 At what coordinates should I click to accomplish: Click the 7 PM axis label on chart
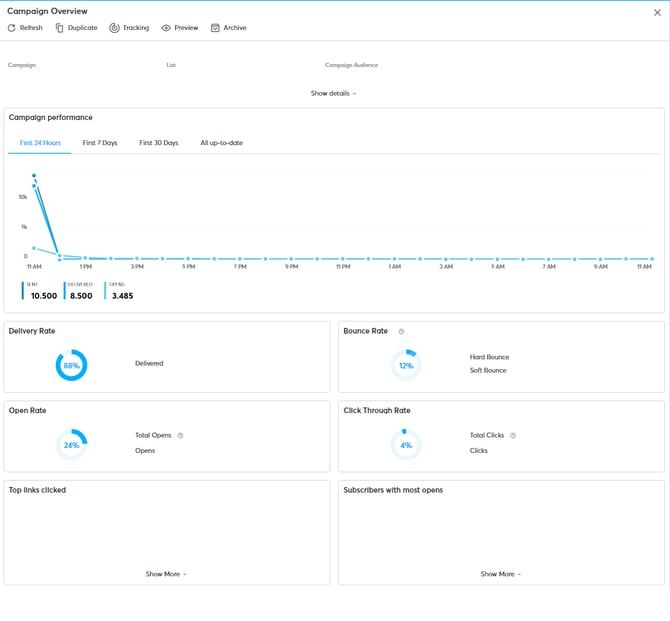[x=240, y=267]
